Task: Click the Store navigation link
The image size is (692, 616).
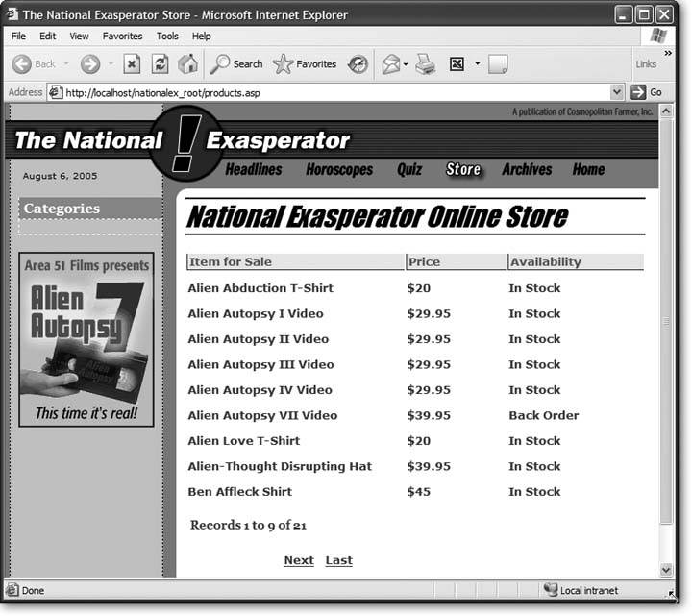Action: pos(463,169)
